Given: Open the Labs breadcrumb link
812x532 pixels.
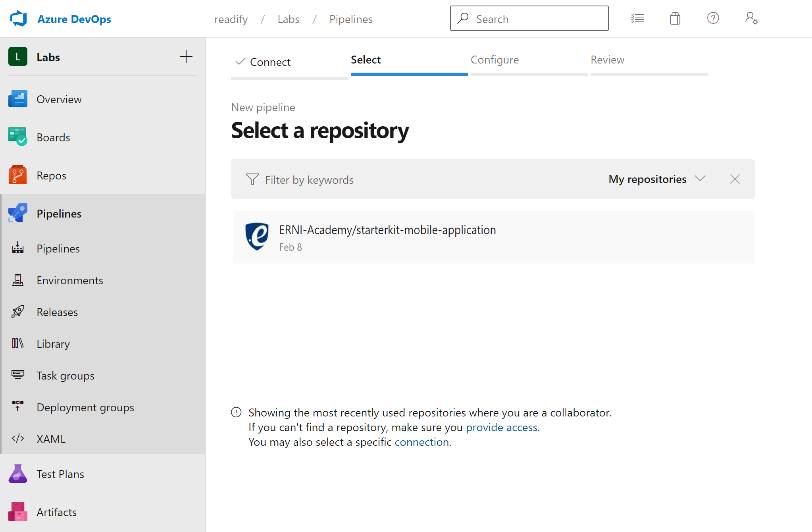Looking at the screenshot, I should click(x=289, y=19).
